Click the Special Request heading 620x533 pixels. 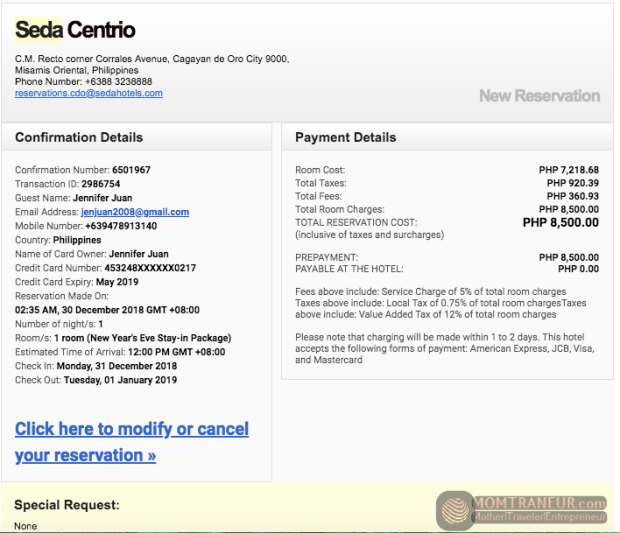click(67, 505)
